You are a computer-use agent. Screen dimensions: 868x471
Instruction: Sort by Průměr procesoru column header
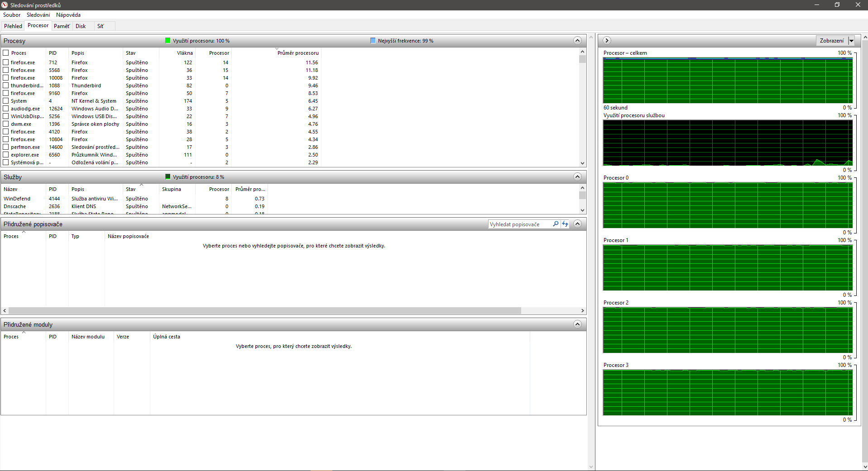pyautogui.click(x=297, y=53)
